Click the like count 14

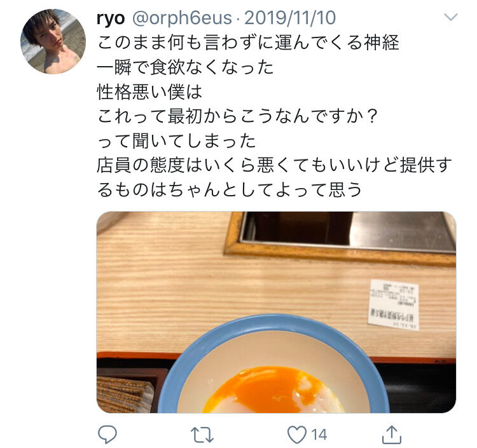[319, 435]
